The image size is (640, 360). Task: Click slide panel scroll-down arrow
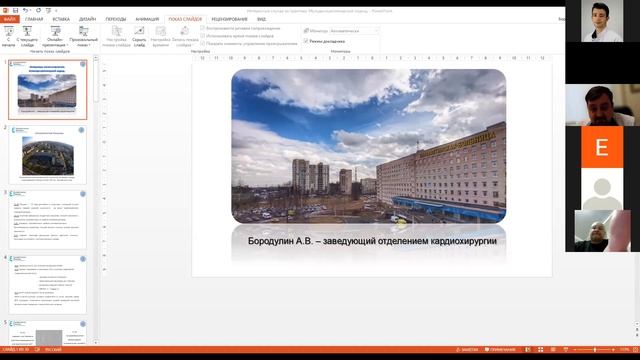(96, 342)
